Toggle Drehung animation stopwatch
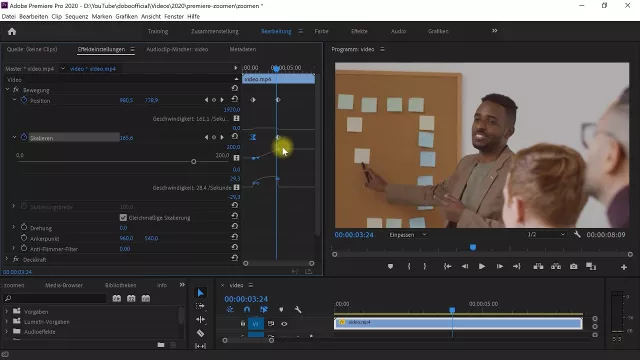640x360 pixels. pyautogui.click(x=24, y=227)
